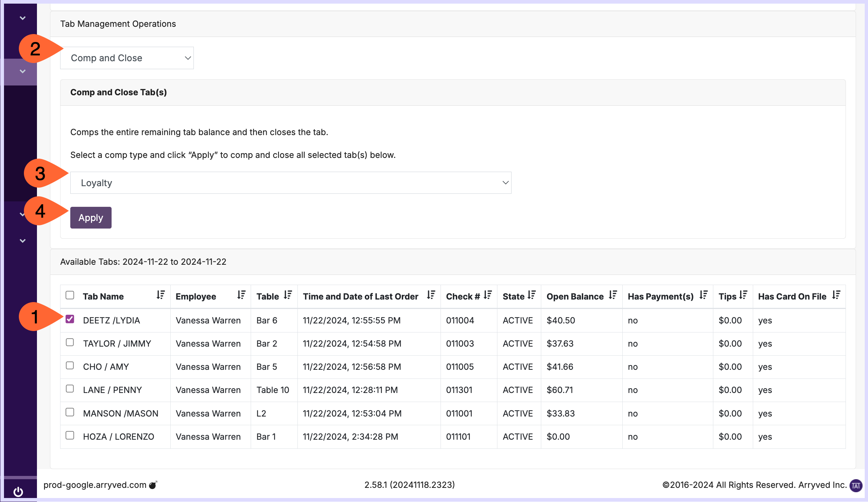868x502 pixels.
Task: Check the CHO / AMY tab checkbox
Action: pyautogui.click(x=70, y=365)
